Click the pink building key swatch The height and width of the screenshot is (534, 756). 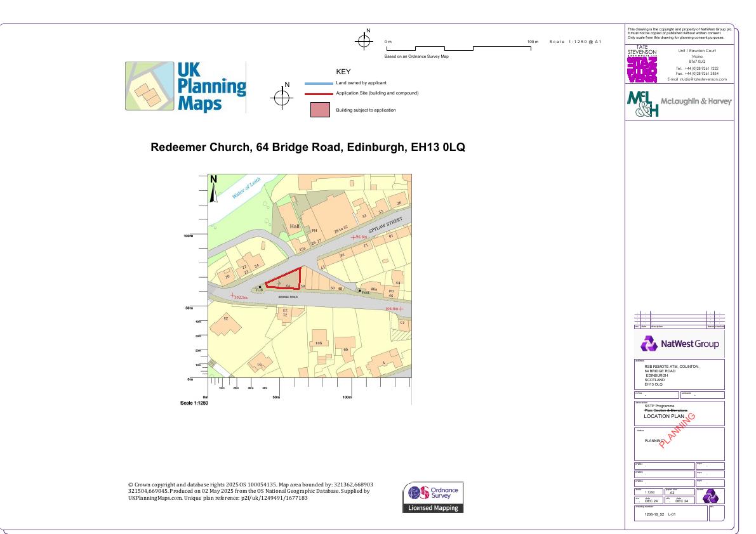pos(320,110)
